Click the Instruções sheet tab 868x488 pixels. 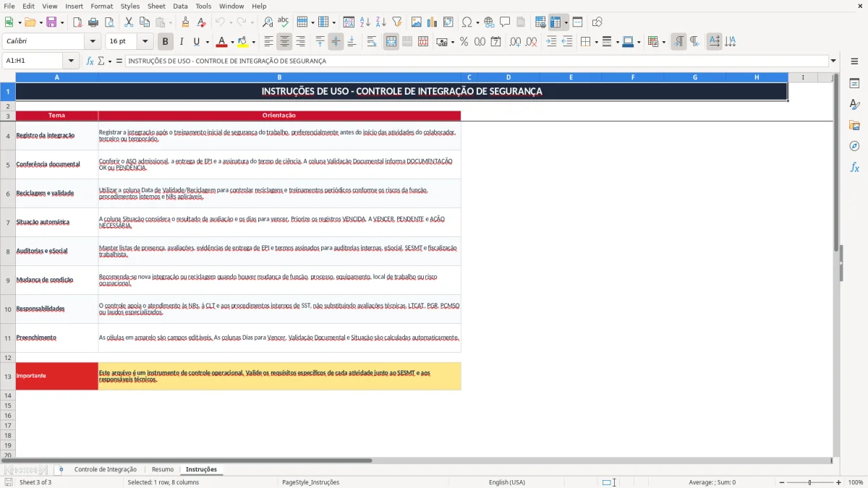point(201,470)
